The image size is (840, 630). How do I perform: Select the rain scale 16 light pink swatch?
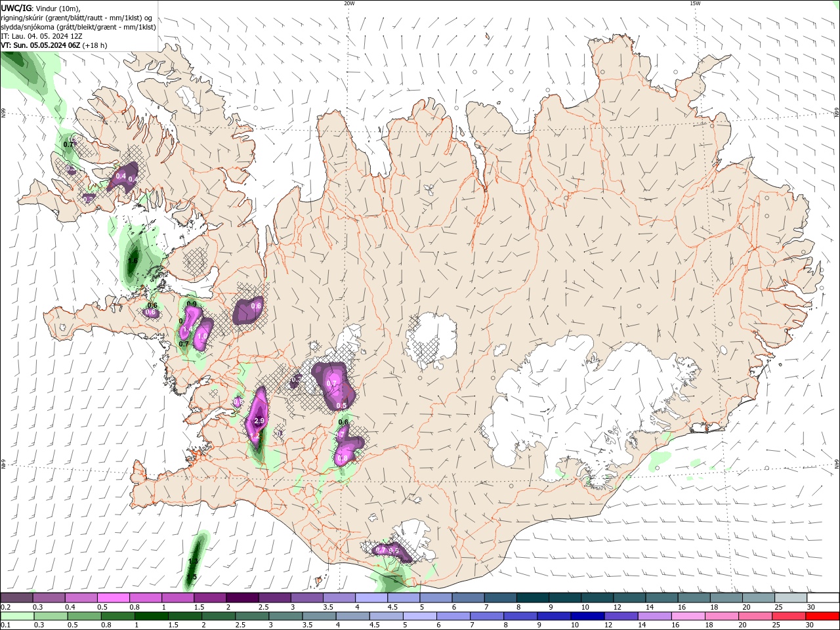pyautogui.click(x=687, y=616)
